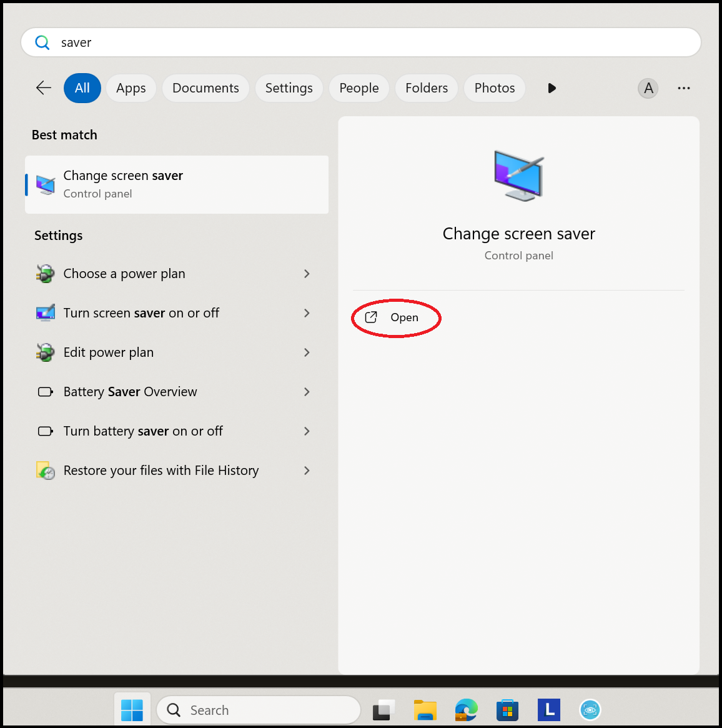This screenshot has height=728, width=722.
Task: Click Open for Change screen saver
Action: pyautogui.click(x=396, y=317)
